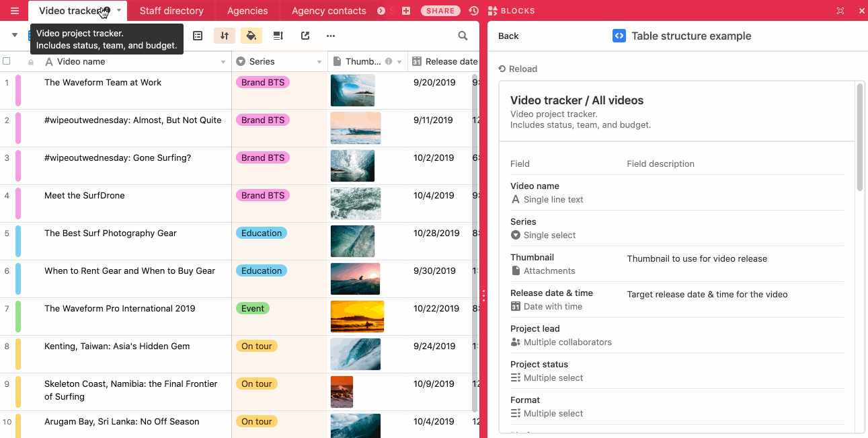
Task: Click the table's vertical scrollbar
Action: point(475,243)
